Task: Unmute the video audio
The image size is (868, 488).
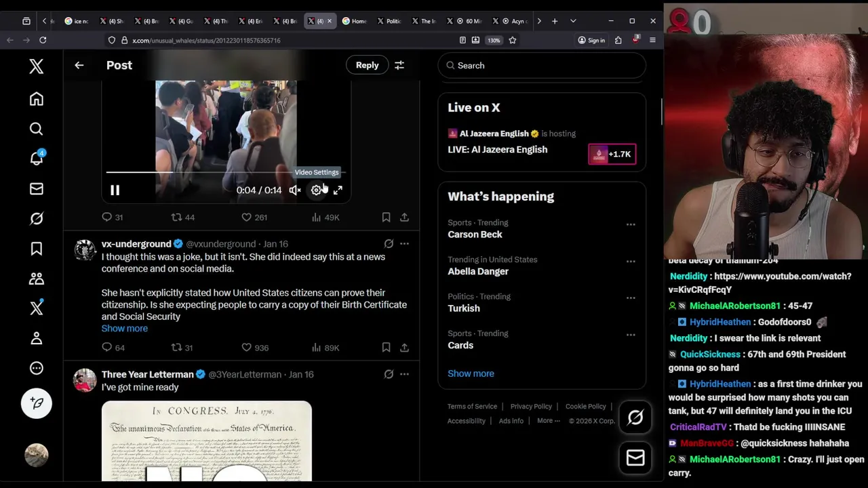Action: [295, 190]
